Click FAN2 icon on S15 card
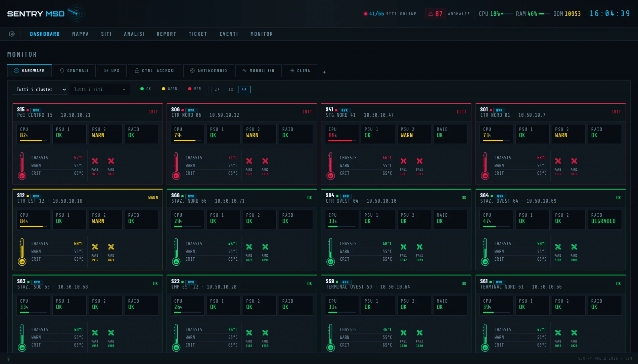 111,161
